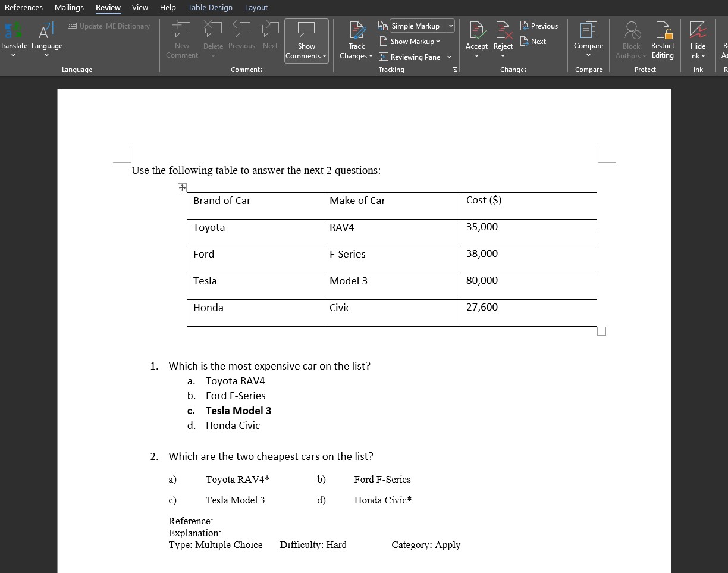Click 'Category: Apply' text
Screen dimensions: 728x573
[x=426, y=545]
